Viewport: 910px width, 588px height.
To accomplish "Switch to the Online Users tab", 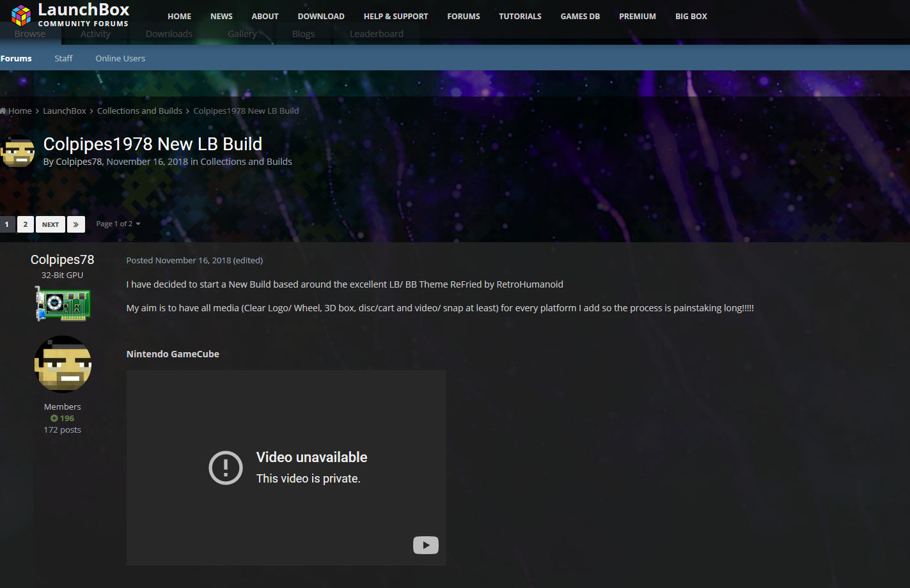I will 120,58.
